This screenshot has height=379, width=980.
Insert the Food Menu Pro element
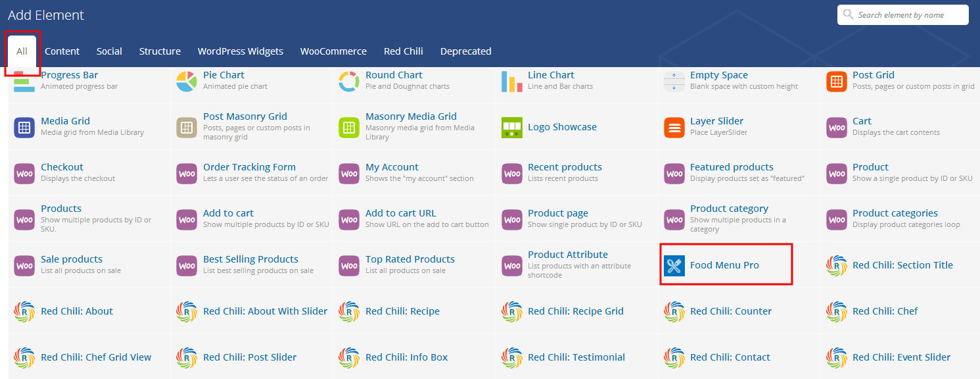726,265
